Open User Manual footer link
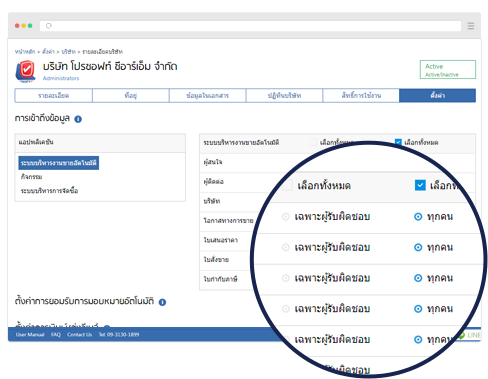This screenshot has height=379, width=488. (30, 335)
